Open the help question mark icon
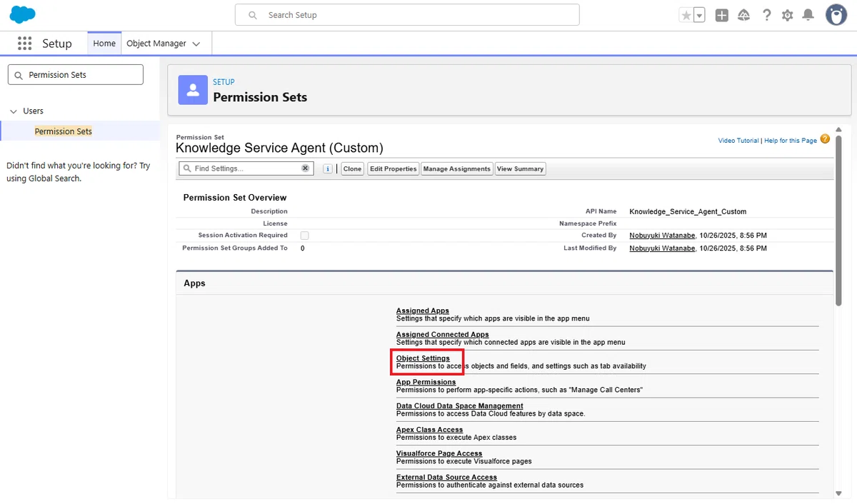The image size is (857, 504). click(766, 15)
